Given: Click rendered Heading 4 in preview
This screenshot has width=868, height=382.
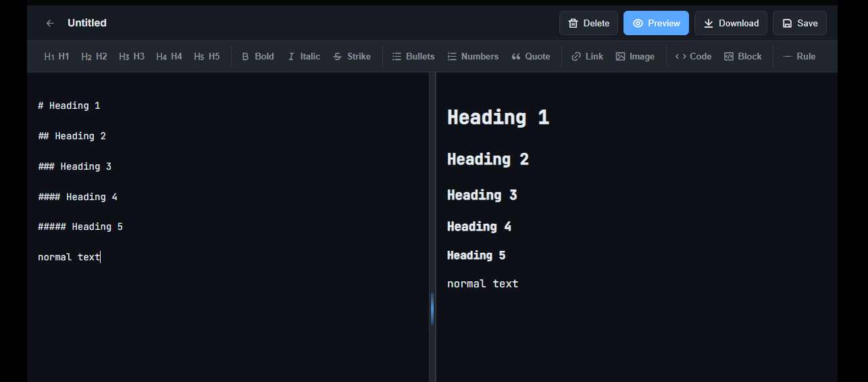Looking at the screenshot, I should tap(479, 226).
